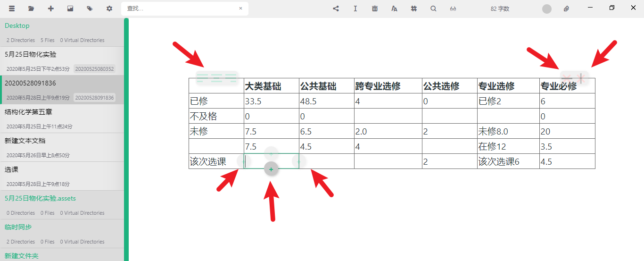Click the row label 不及格
Image resolution: width=644 pixels, height=261 pixels.
[x=216, y=116]
